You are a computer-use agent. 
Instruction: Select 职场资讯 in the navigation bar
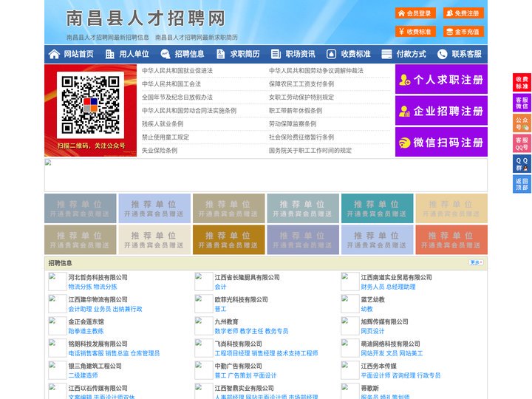click(x=300, y=54)
